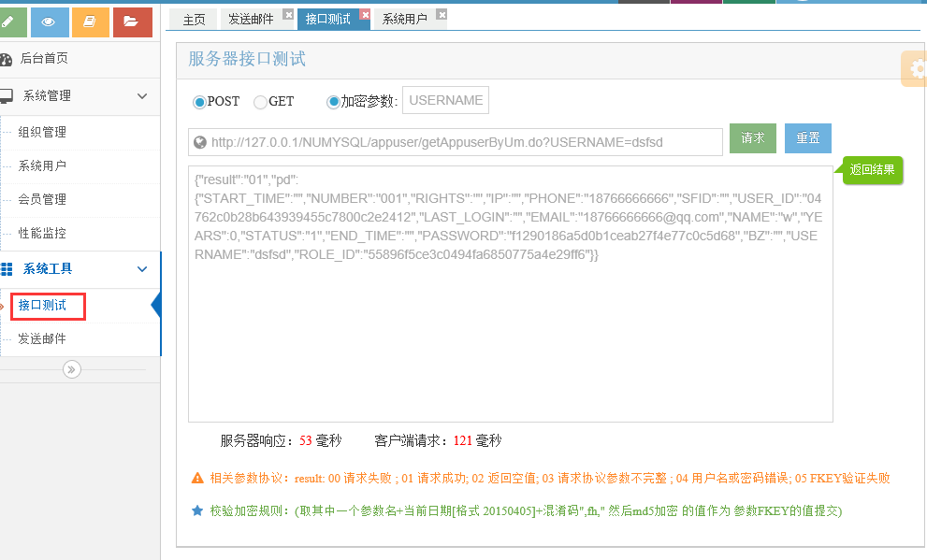Click the blue star icon before 校验加密规则
The width and height of the screenshot is (927, 560).
[x=197, y=510]
